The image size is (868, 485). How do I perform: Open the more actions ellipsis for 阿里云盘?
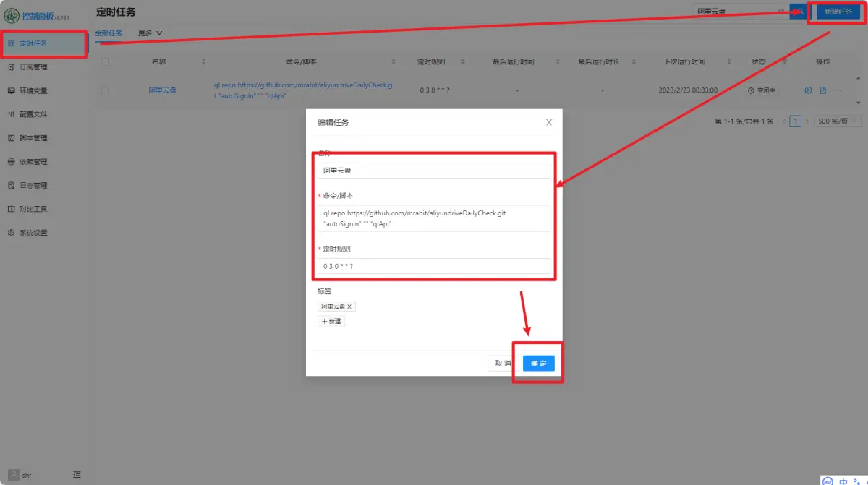pyautogui.click(x=838, y=90)
